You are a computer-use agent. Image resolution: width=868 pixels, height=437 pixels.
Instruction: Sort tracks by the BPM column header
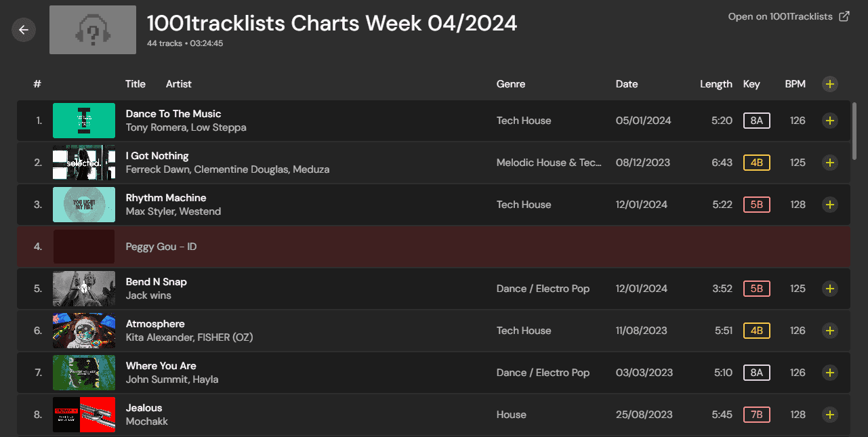795,84
